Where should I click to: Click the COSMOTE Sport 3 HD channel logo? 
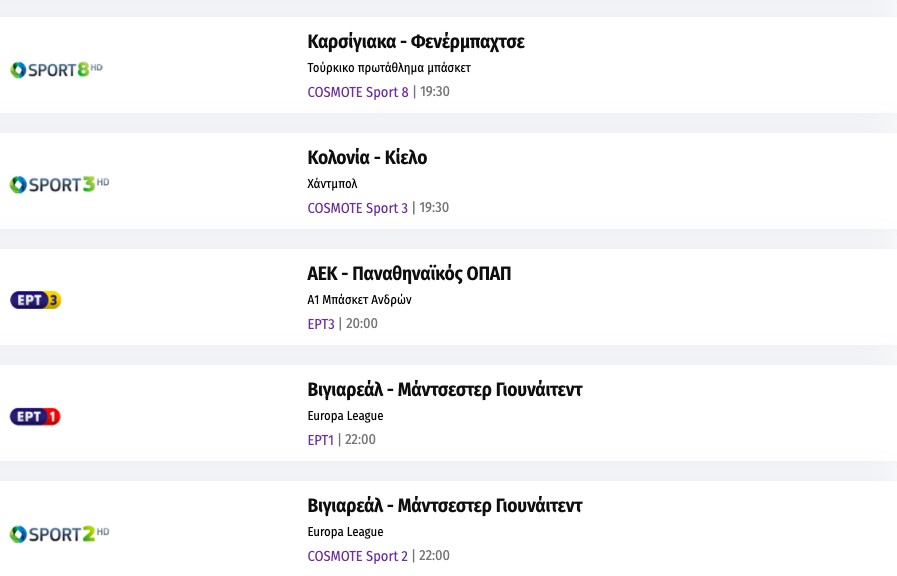point(59,185)
